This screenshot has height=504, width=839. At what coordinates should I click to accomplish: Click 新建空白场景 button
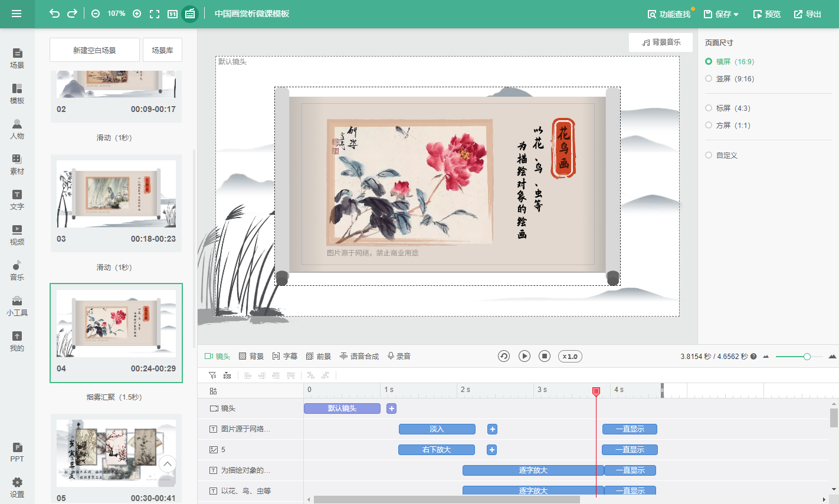pos(94,50)
